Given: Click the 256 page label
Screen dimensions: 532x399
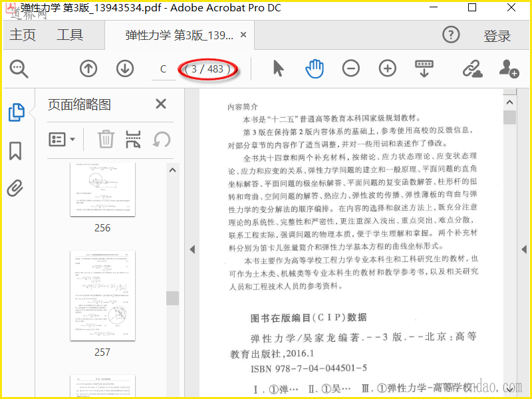Looking at the screenshot, I should [102, 228].
